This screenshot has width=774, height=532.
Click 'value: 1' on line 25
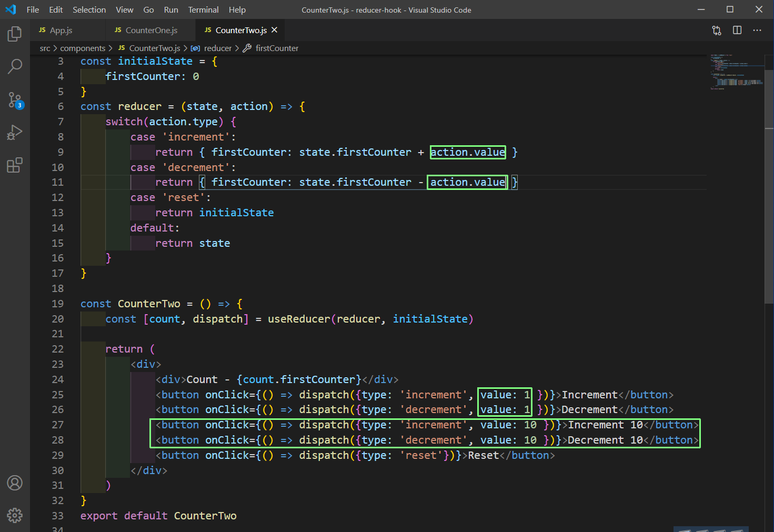[505, 395]
